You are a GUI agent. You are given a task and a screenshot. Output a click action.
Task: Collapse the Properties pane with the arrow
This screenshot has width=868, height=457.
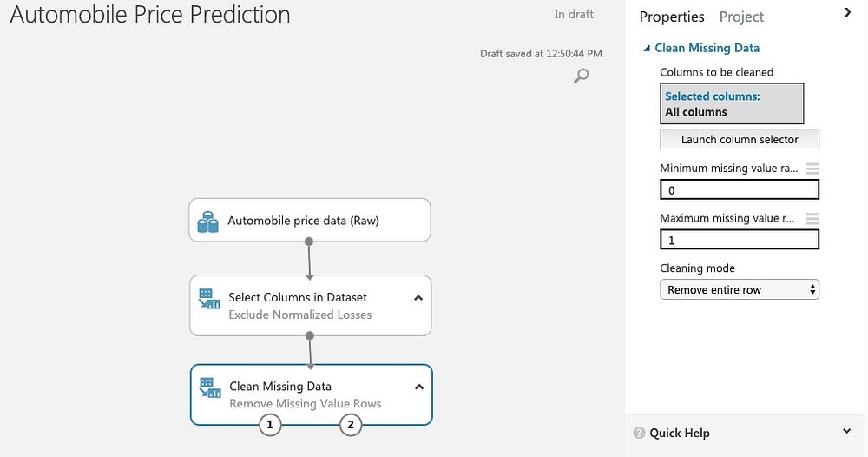[847, 12]
